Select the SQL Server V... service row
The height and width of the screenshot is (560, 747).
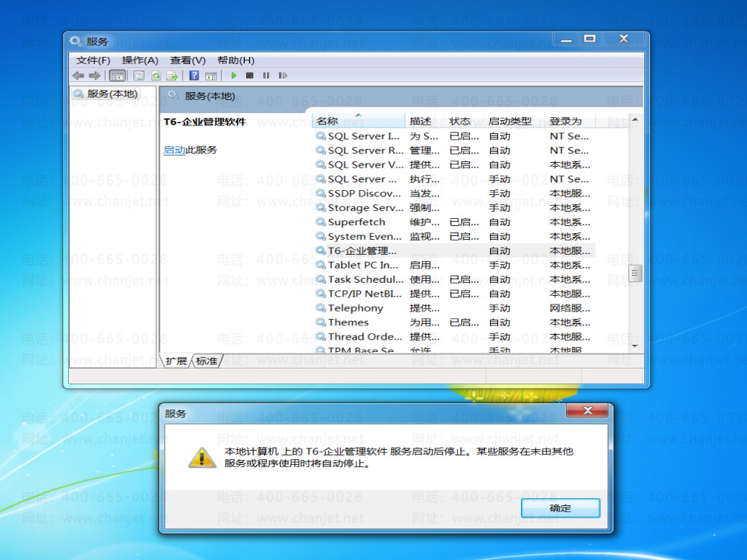coord(454,164)
